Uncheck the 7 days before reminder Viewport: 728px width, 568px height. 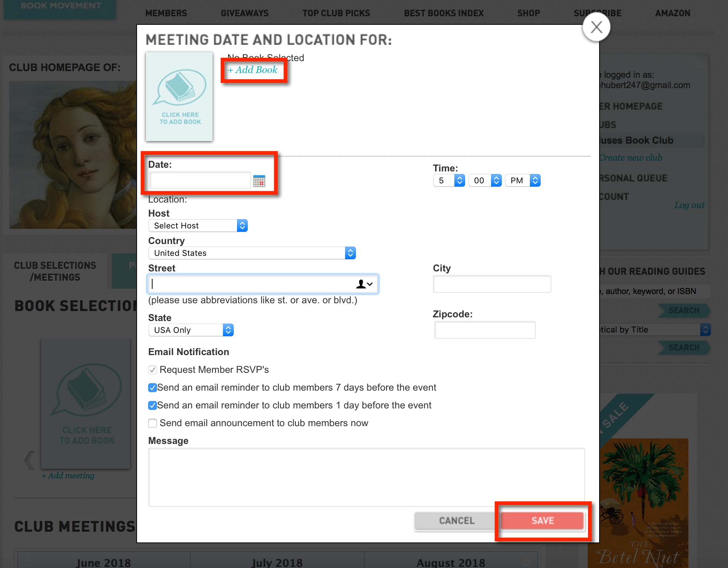pyautogui.click(x=152, y=388)
